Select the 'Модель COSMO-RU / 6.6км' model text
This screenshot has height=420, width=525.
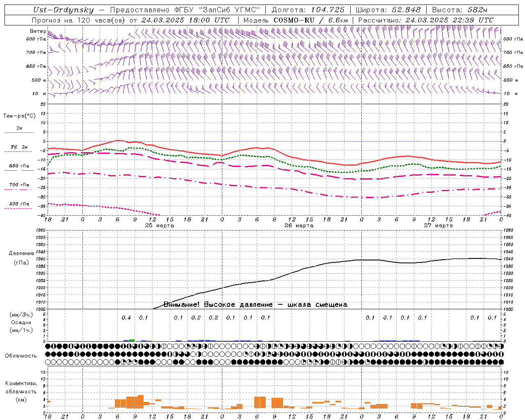(x=295, y=20)
